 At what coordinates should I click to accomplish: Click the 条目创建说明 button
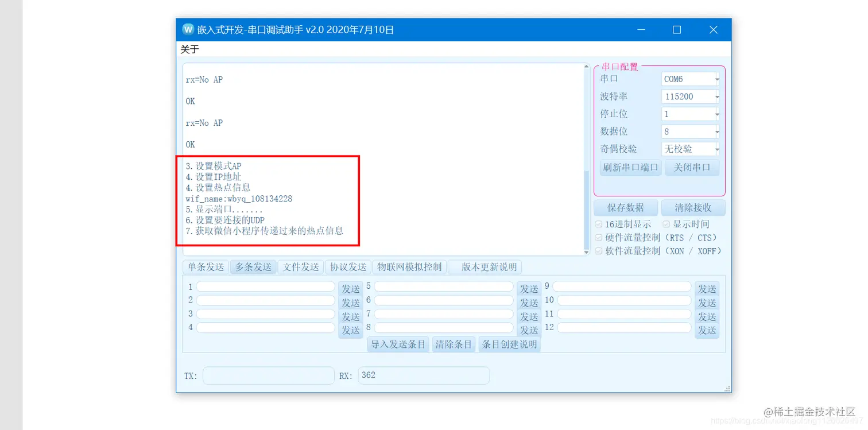click(x=509, y=344)
